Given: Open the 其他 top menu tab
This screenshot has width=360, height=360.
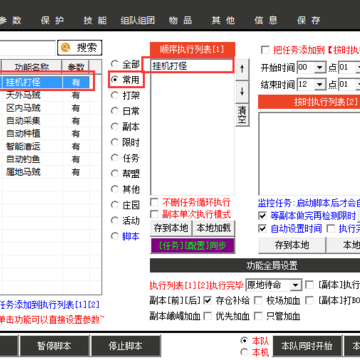Looking at the screenshot, I should pyautogui.click(x=223, y=20).
